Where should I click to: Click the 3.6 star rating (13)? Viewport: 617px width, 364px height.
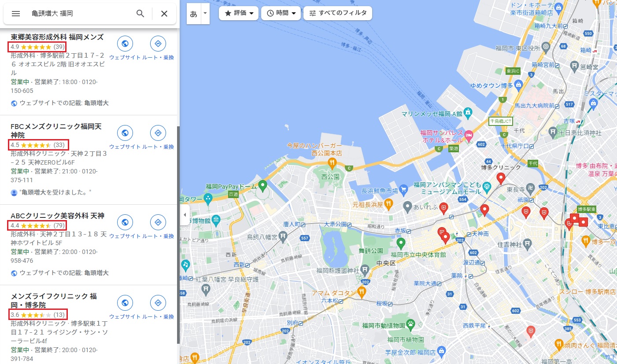pyautogui.click(x=37, y=315)
